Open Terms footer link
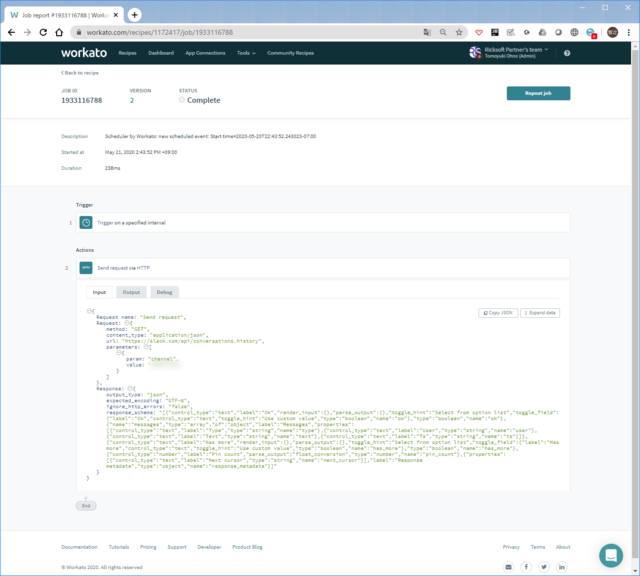640x576 pixels. (538, 547)
